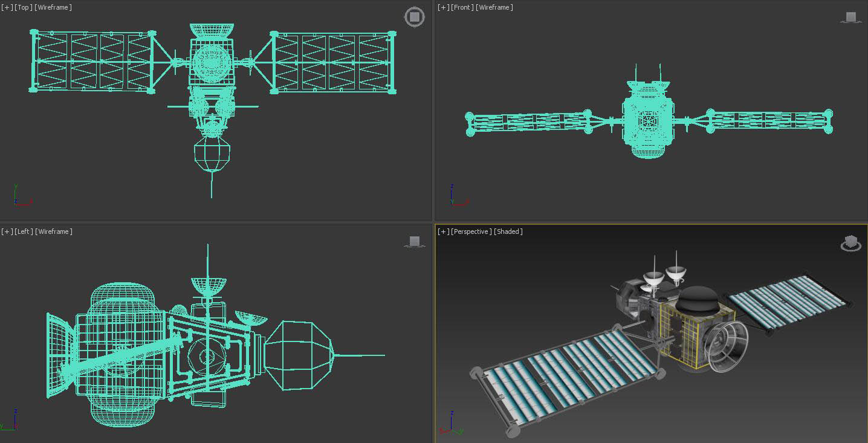Open the [+] general menu in Perspective viewport
This screenshot has height=443, width=868.
tap(443, 231)
